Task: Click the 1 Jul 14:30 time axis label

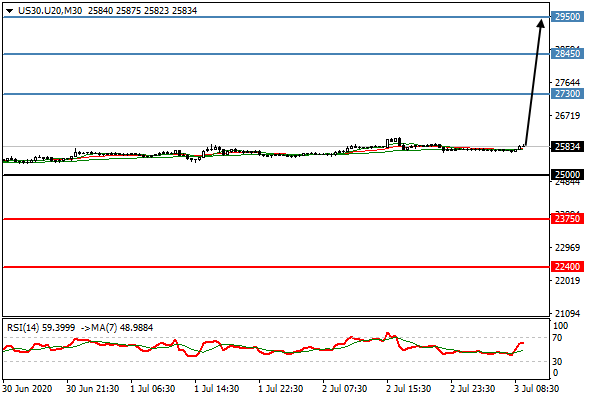Action: coord(217,388)
